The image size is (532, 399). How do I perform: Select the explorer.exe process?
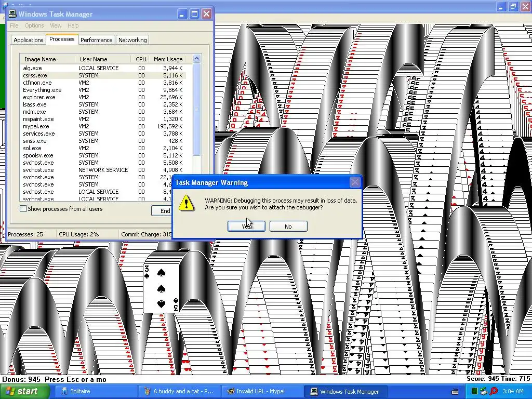103,97
